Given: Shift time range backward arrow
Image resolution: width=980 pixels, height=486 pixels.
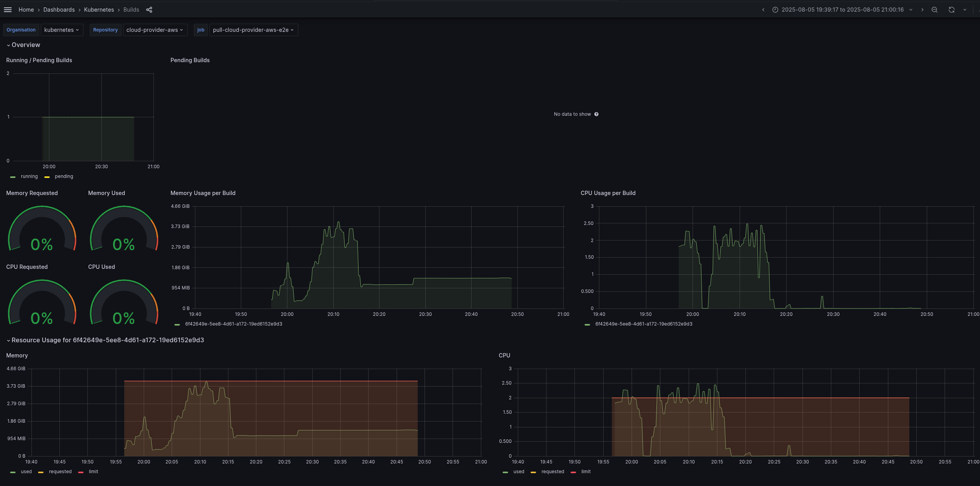Looking at the screenshot, I should click(x=763, y=10).
